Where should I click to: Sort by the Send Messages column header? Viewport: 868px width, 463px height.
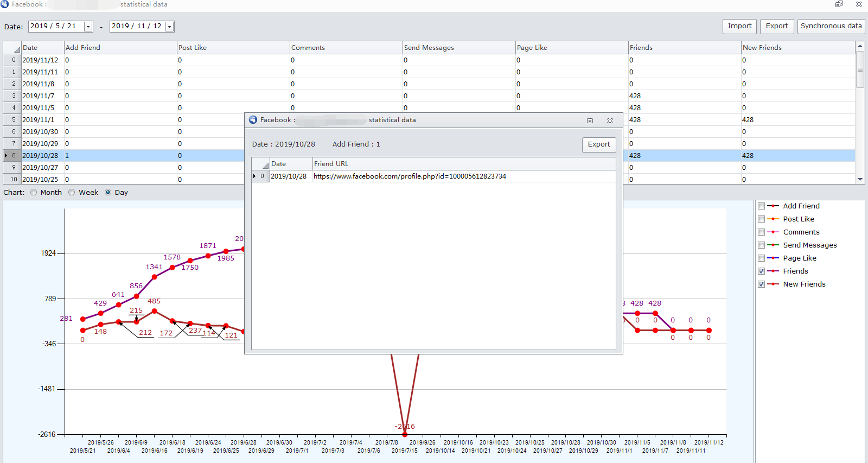point(459,48)
